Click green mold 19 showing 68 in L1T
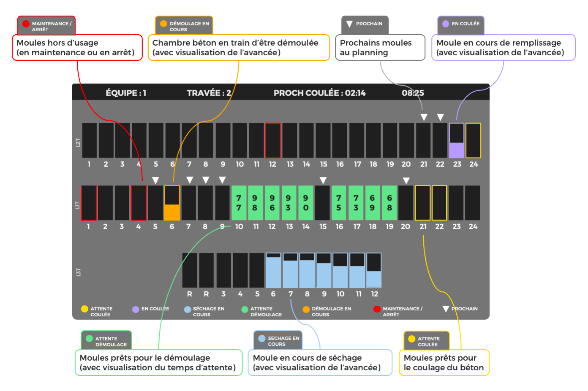 point(389,203)
